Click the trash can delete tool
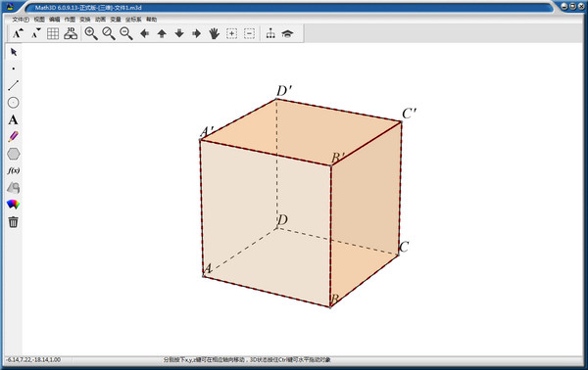 pos(13,221)
